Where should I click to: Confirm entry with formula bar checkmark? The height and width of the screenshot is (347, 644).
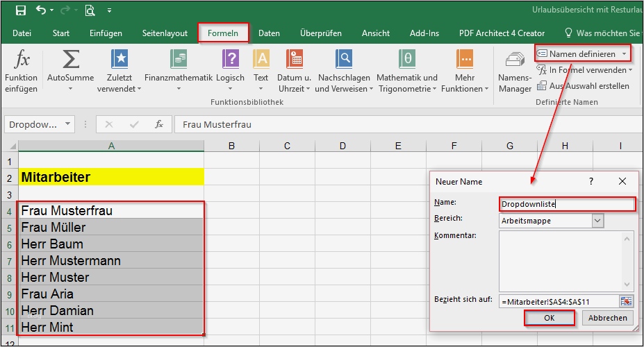(x=134, y=124)
